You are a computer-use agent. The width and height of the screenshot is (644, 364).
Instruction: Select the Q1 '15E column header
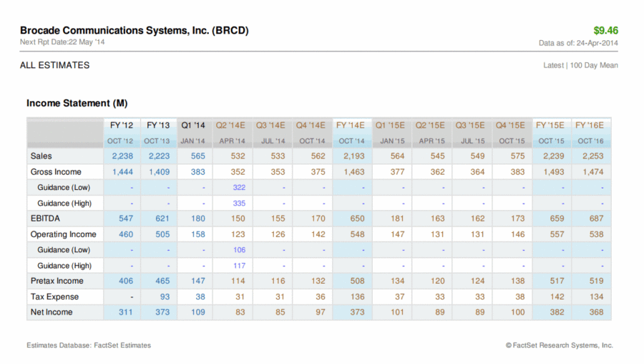click(x=390, y=125)
